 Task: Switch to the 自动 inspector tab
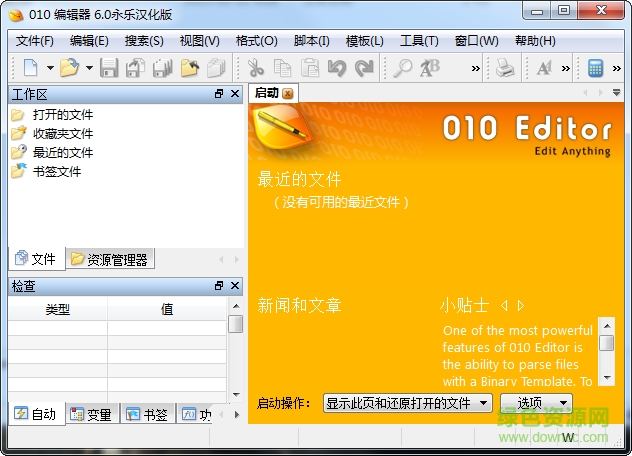(x=36, y=414)
